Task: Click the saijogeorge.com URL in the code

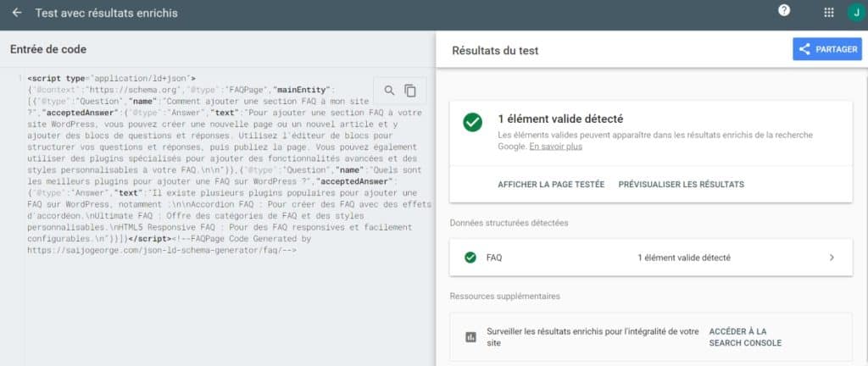Action: coord(162,250)
